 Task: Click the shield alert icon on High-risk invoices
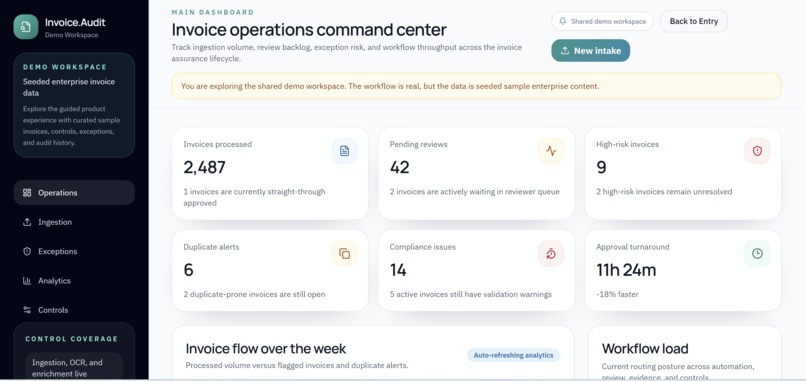coord(757,151)
